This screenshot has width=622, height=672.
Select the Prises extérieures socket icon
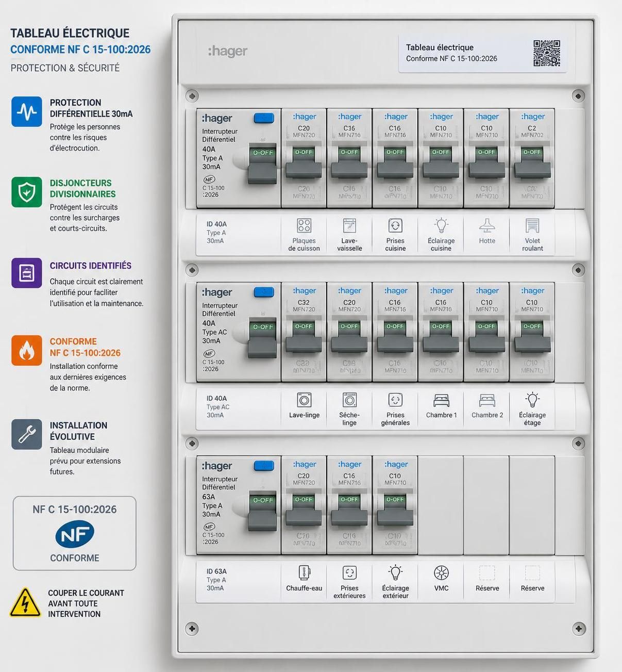tap(349, 572)
